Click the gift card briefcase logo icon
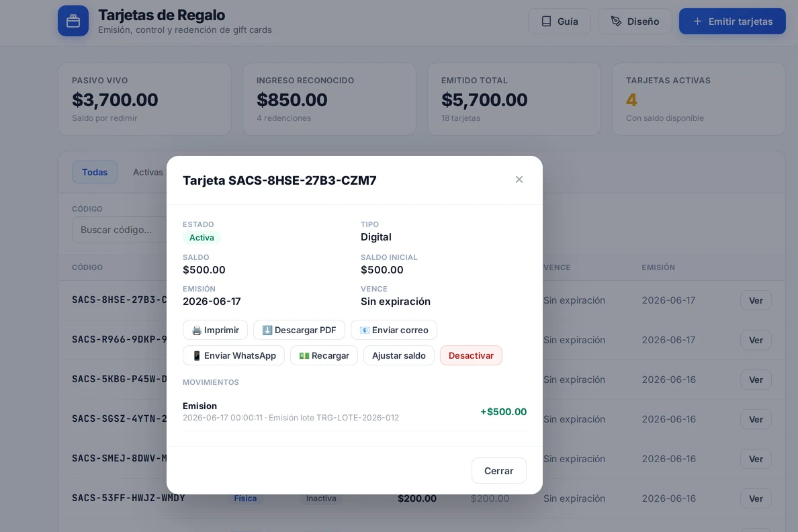This screenshot has height=532, width=798. pos(73,21)
